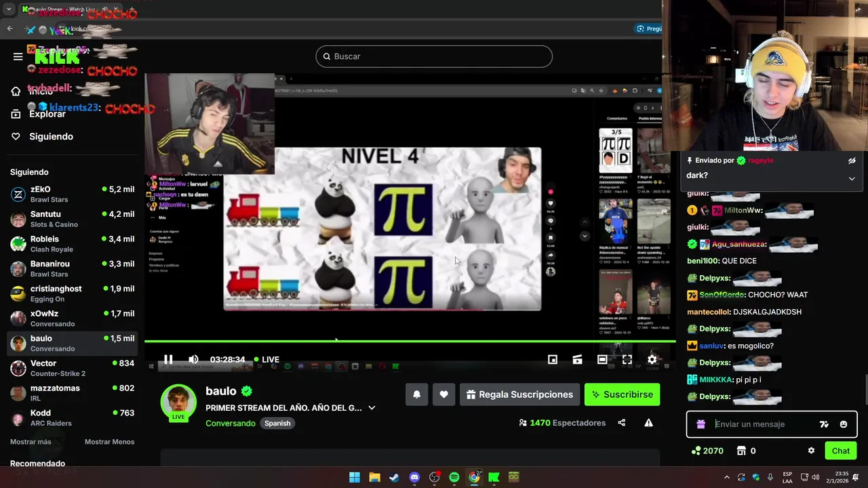Image resolution: width=868 pixels, height=488 pixels.
Task: Open Kick app from taskbar
Action: click(494, 477)
